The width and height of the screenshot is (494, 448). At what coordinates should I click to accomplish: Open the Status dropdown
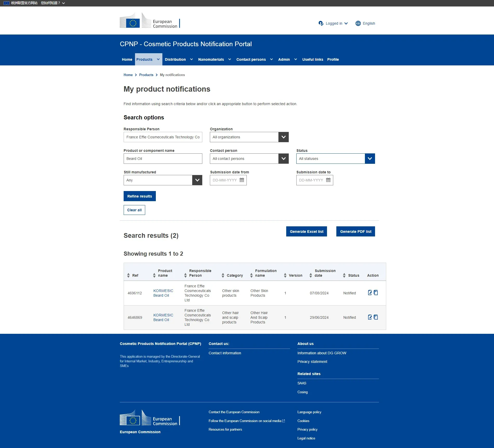[x=336, y=159]
